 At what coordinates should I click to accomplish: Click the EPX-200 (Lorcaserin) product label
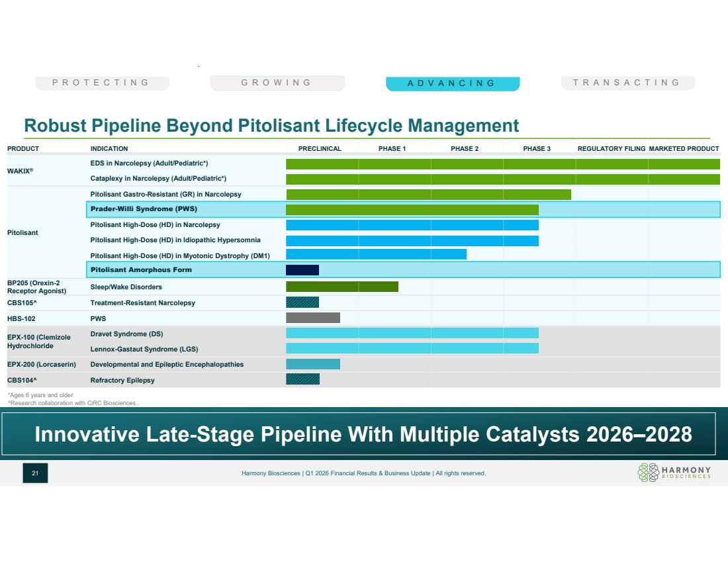[x=42, y=365]
